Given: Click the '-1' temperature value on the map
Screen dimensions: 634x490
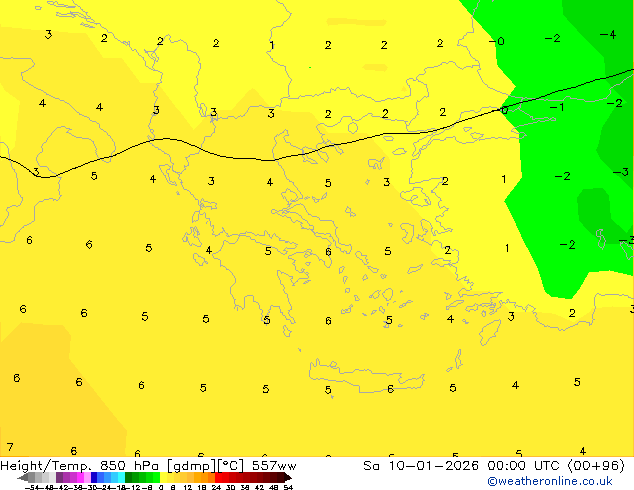Looking at the screenshot, I should click(x=557, y=107).
